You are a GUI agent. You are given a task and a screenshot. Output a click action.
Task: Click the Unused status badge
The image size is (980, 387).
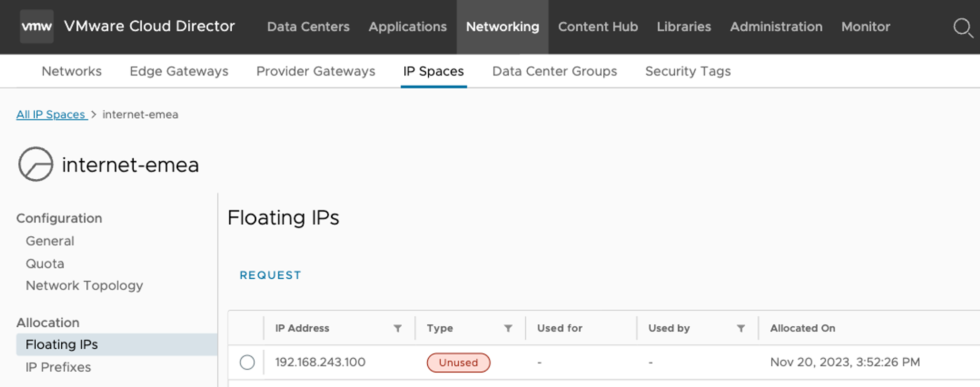pos(458,363)
